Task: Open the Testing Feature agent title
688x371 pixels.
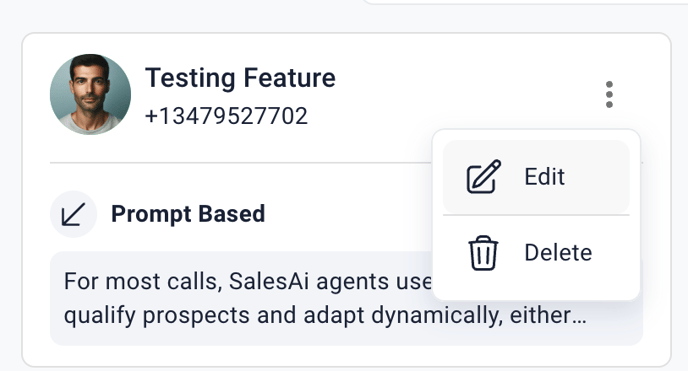Action: tap(240, 78)
